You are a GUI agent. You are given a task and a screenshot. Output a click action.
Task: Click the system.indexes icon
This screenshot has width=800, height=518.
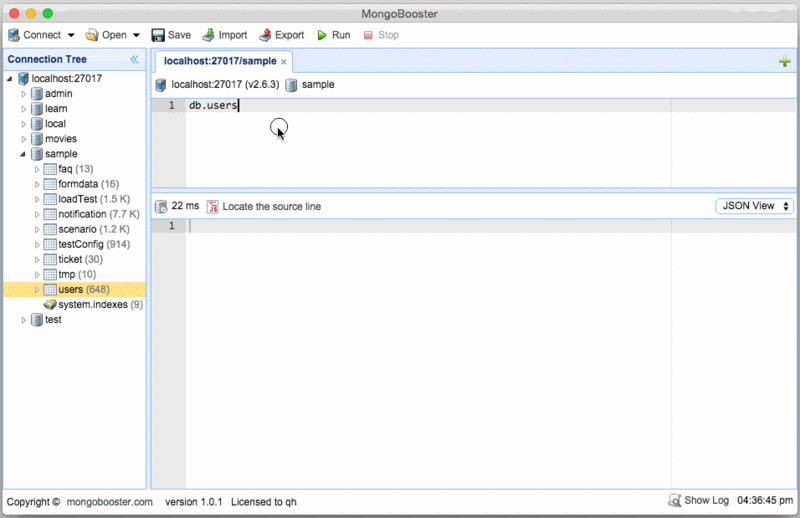50,305
